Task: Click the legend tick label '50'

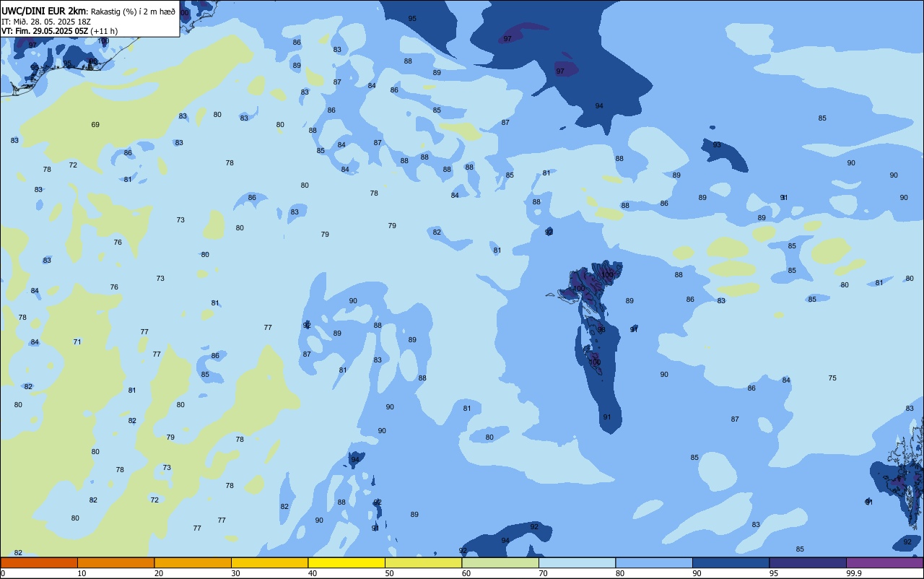Action: pos(389,573)
